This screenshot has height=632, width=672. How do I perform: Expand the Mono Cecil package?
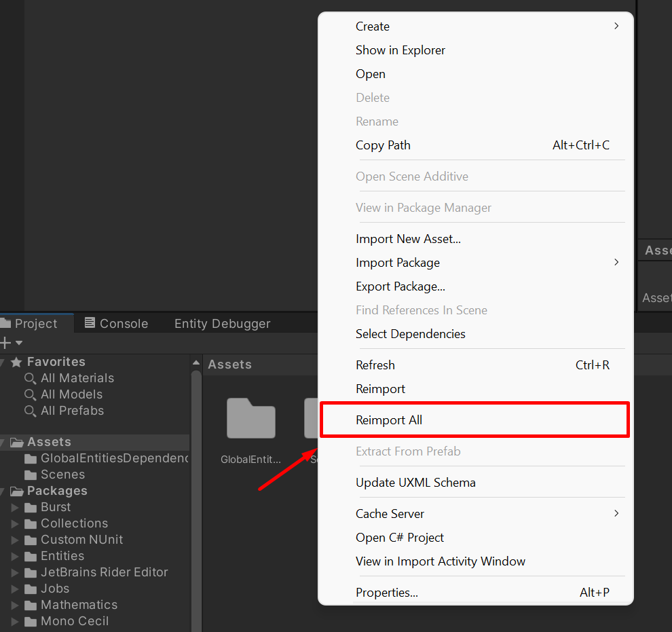coord(14,621)
